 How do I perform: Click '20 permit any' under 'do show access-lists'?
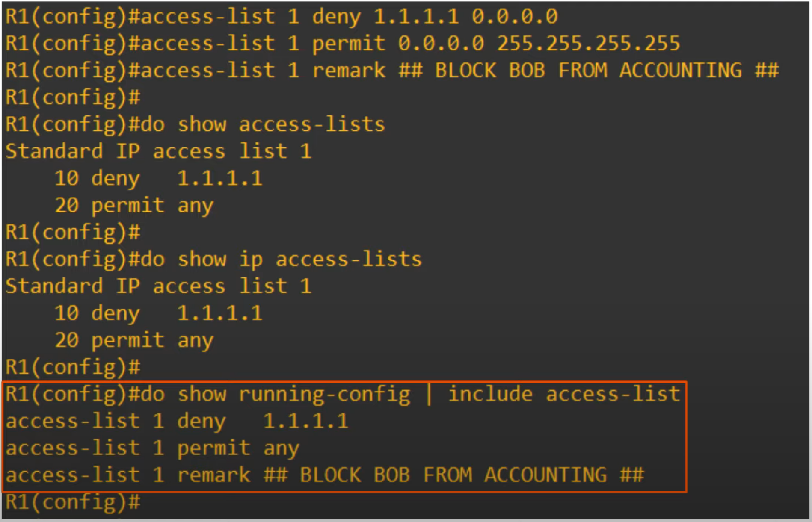pyautogui.click(x=134, y=205)
